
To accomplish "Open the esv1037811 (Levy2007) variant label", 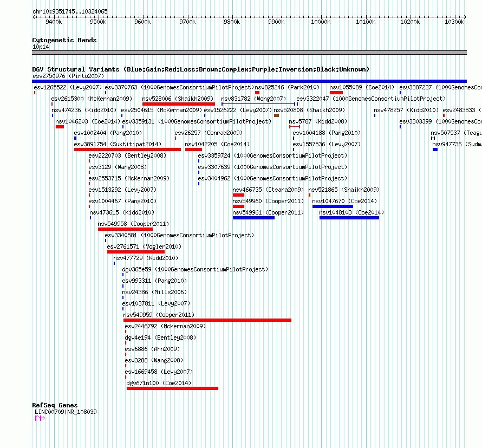I will coord(156,303).
